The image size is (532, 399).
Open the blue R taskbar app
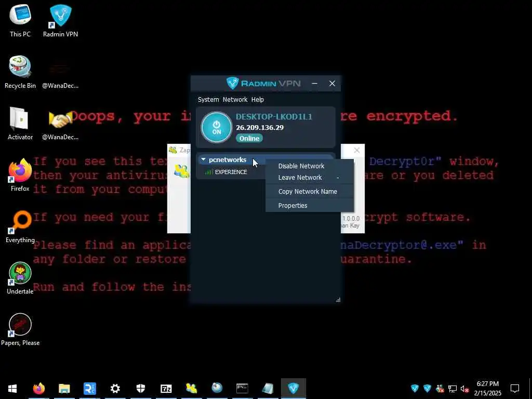(x=89, y=389)
